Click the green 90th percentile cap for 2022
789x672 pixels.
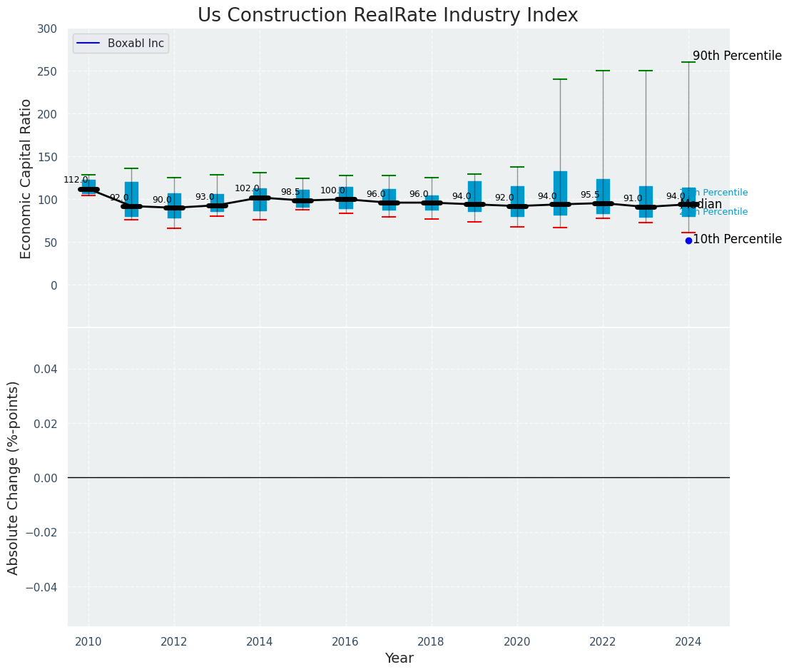(603, 71)
